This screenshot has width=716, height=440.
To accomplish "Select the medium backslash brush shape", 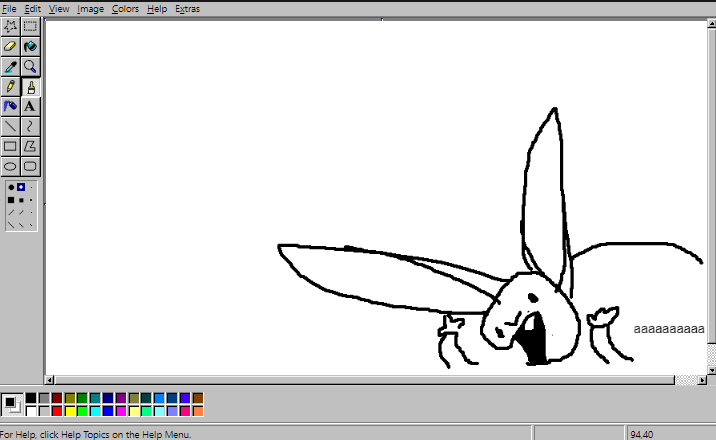I will [21, 225].
